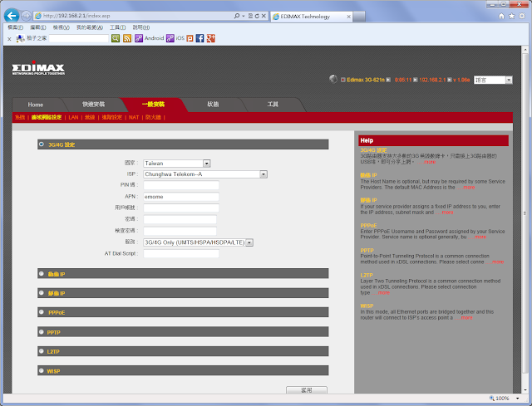
Task: Open the 編輯 (Edit) menu
Action: pos(38,27)
